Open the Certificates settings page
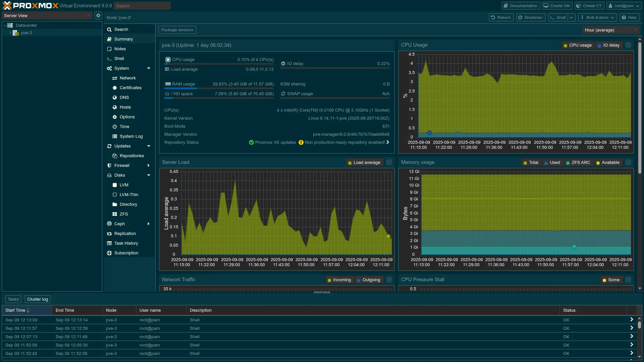Image resolution: width=644 pixels, height=362 pixels. (130, 88)
